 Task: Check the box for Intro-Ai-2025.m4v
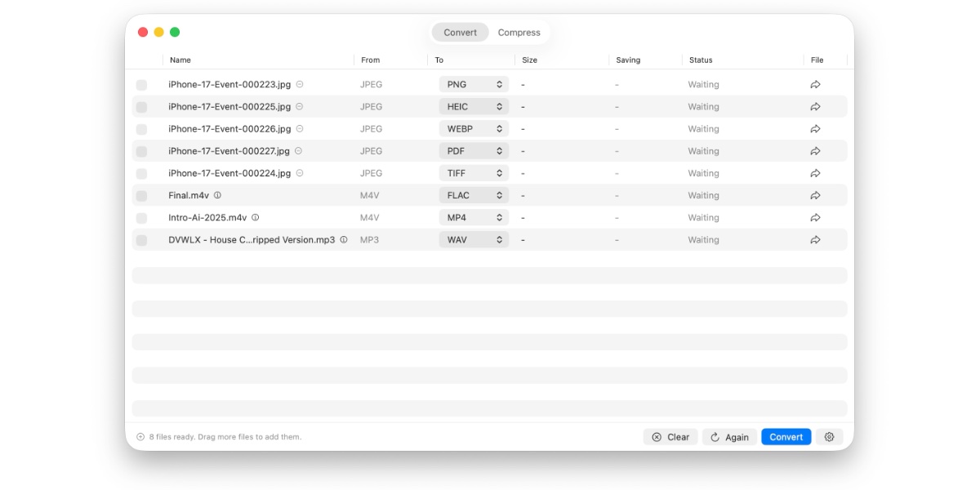[141, 218]
